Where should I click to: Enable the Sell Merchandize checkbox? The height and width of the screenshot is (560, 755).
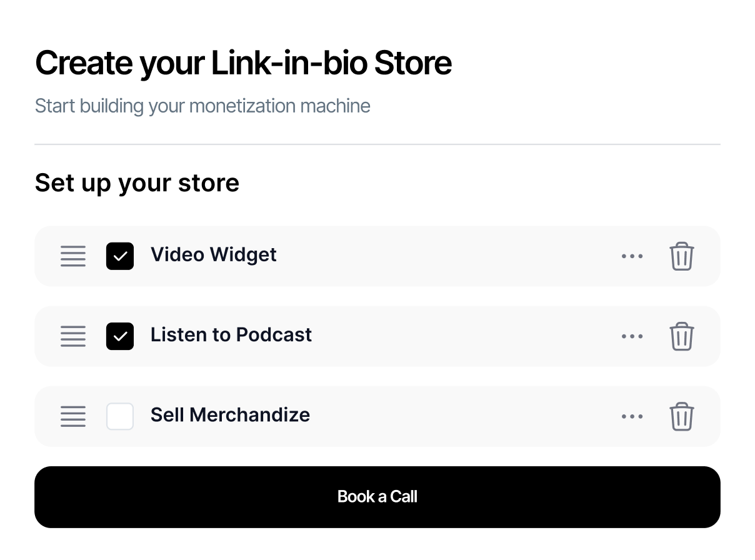click(120, 416)
